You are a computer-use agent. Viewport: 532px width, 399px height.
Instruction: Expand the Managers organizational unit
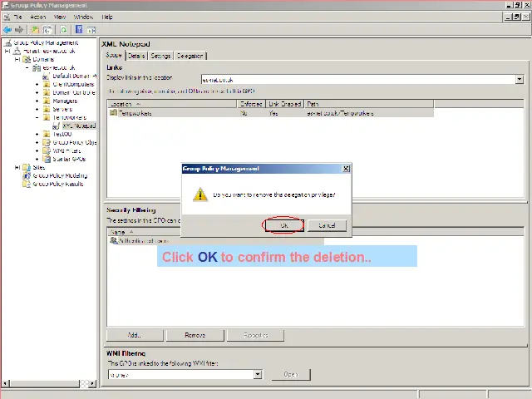[x=37, y=101]
